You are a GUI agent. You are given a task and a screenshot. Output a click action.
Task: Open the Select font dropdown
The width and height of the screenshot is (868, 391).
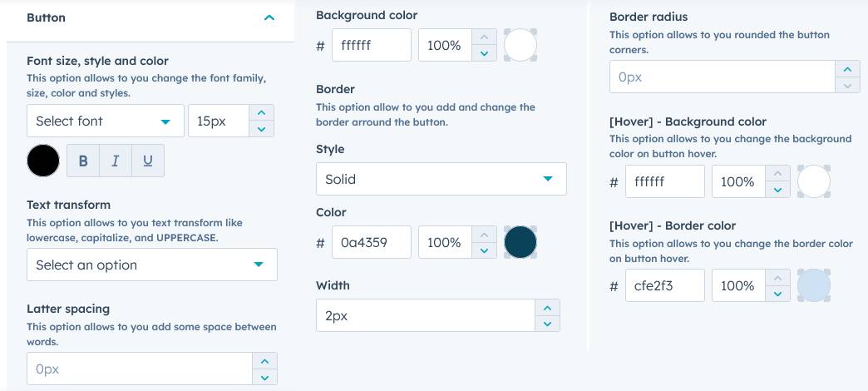coord(105,121)
